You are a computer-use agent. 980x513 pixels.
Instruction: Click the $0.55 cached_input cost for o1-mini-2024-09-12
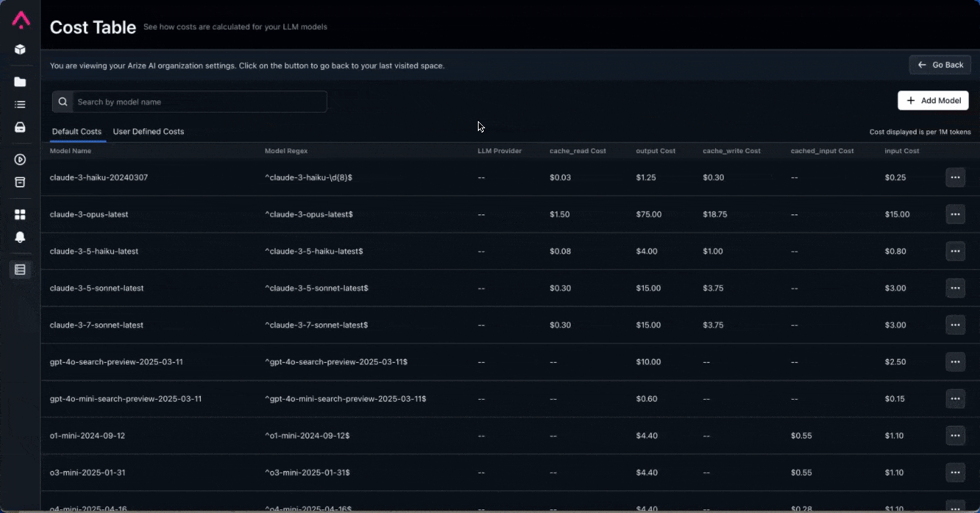tap(801, 435)
